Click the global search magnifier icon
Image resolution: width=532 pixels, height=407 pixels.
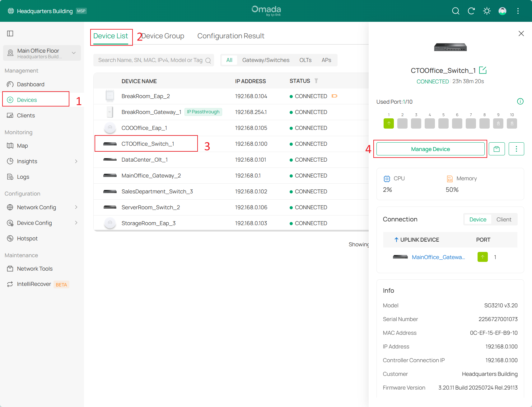455,11
